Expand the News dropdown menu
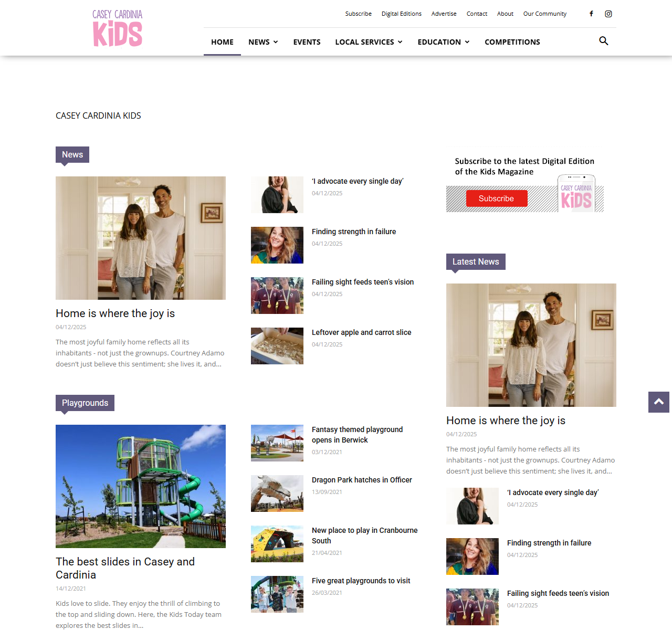Screen dimensions: 672x630 [263, 42]
